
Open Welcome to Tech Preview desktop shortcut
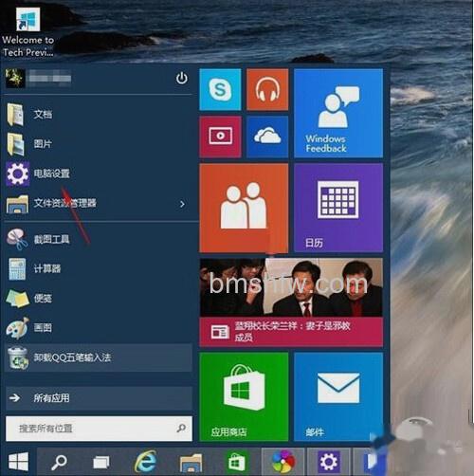tap(28, 31)
